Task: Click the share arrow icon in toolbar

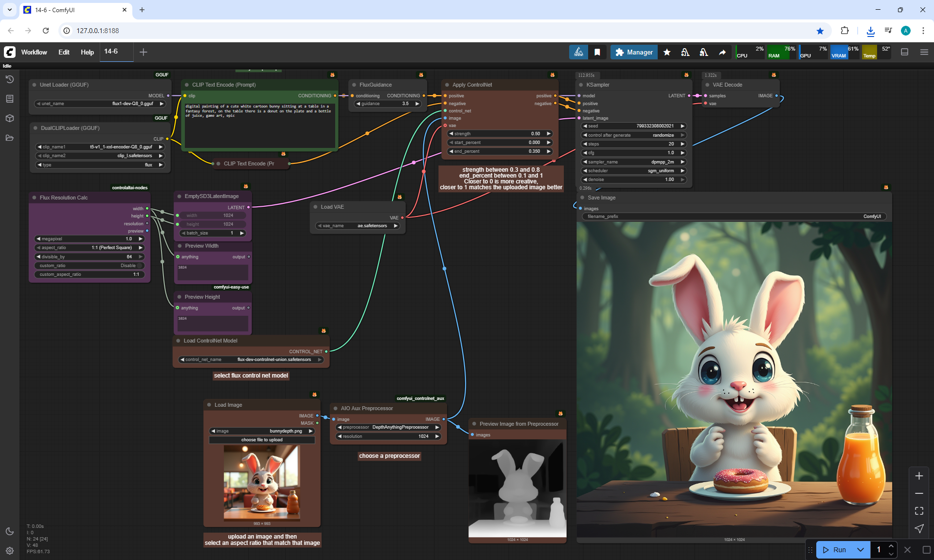Action: pos(722,52)
